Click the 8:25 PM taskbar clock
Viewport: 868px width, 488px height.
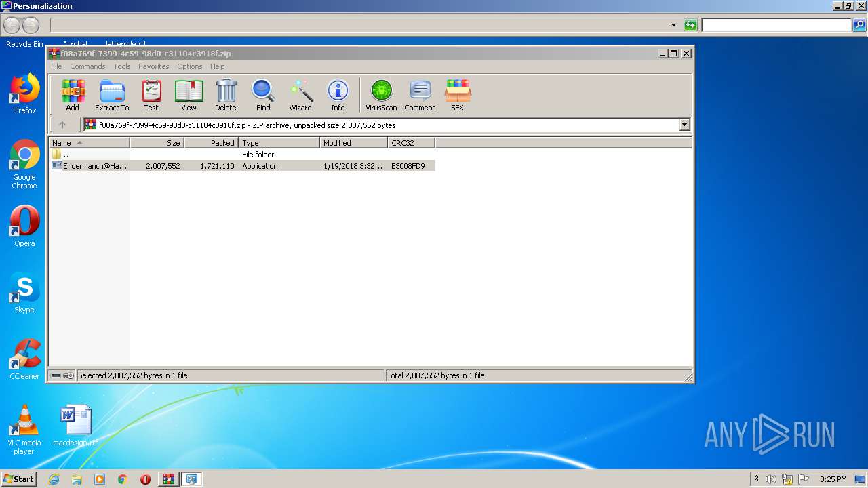point(833,479)
